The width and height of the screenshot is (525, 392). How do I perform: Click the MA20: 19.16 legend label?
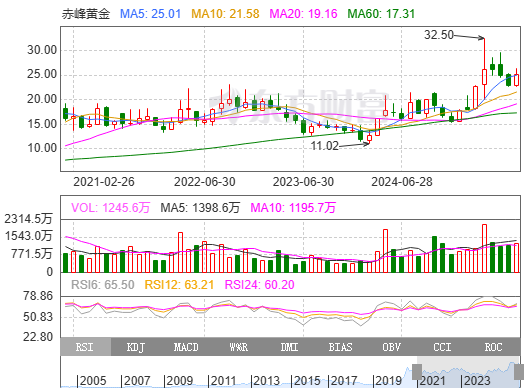303,14
